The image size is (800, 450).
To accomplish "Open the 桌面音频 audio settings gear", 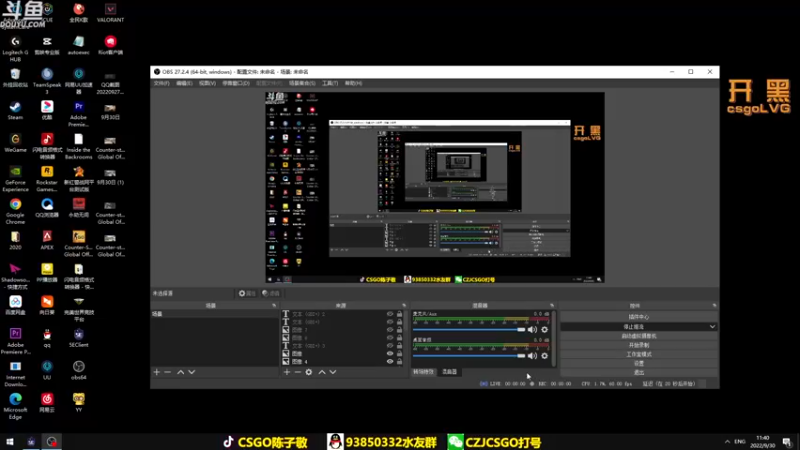I will click(x=544, y=356).
